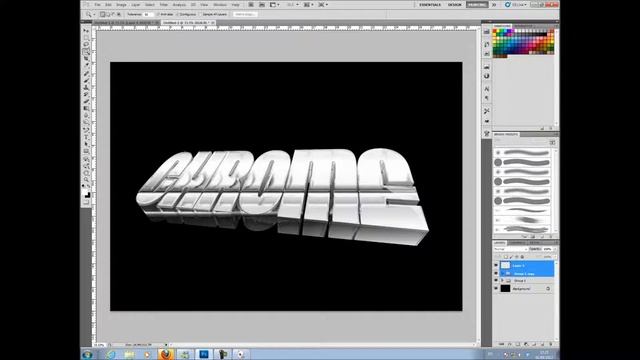Expand more workspaces with the double-arrow
Image resolution: width=640 pixels, height=360 pixels.
494,4
